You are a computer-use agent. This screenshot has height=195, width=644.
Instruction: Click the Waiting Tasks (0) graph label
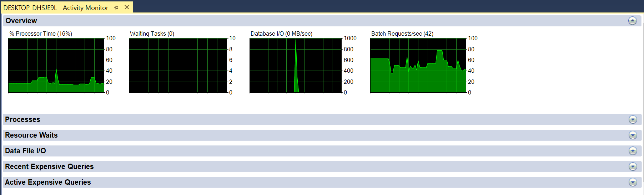tap(152, 34)
